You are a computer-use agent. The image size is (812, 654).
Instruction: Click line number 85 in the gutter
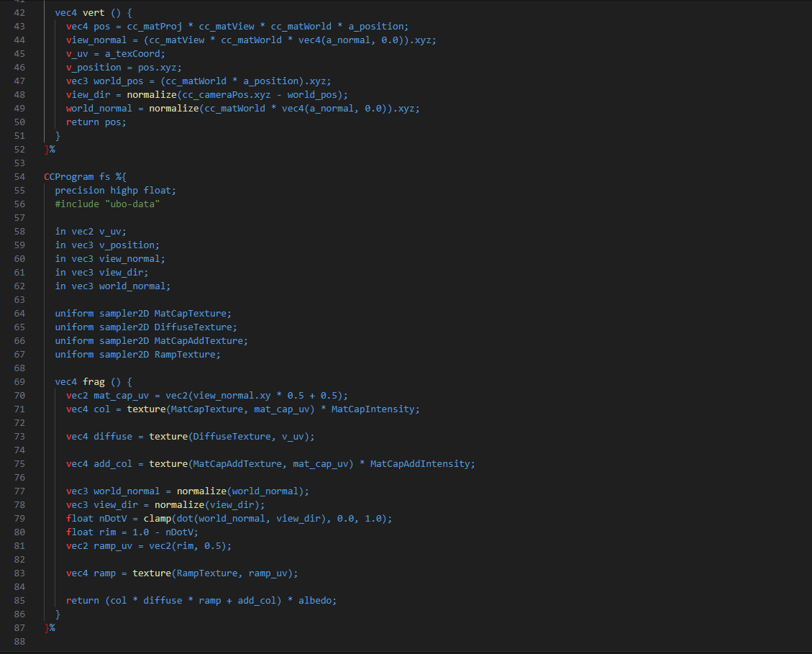click(x=19, y=601)
